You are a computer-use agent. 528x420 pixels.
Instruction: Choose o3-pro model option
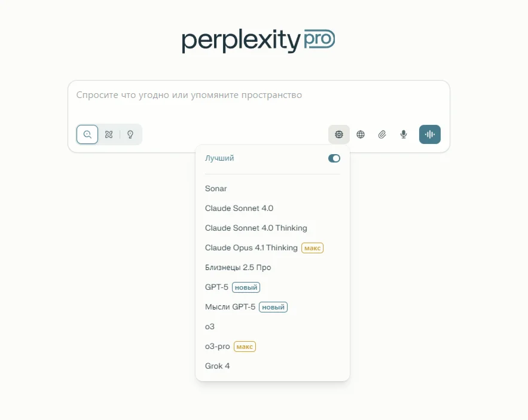tap(218, 347)
